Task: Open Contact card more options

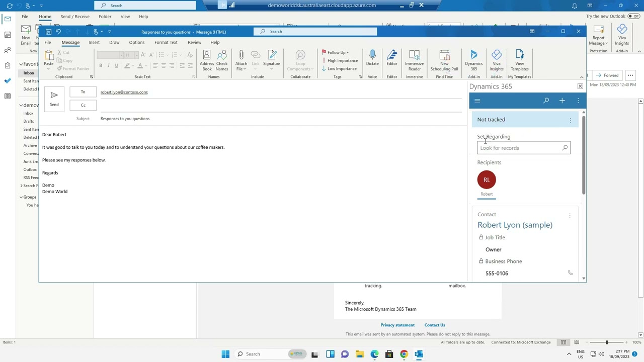Action: coord(570,215)
